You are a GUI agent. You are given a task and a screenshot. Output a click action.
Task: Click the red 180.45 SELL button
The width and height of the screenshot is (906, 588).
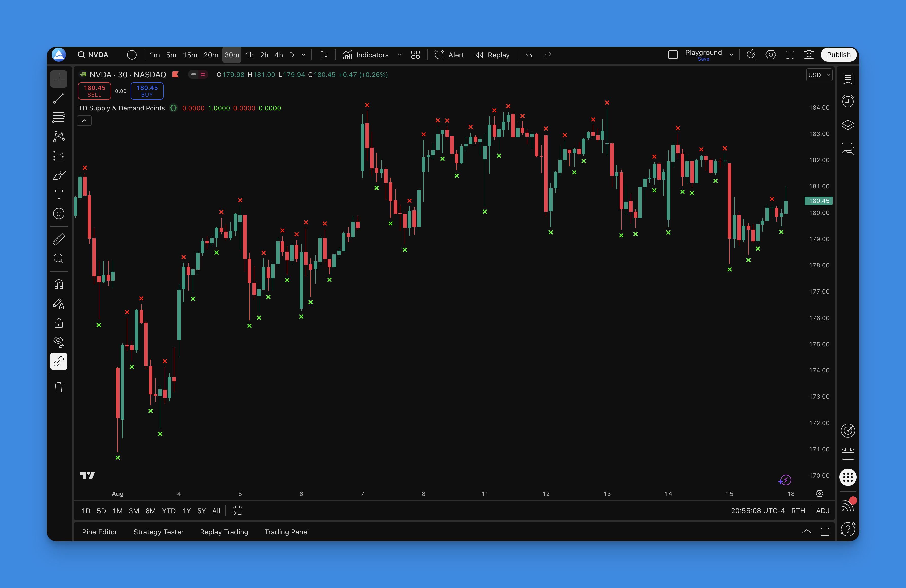click(x=94, y=91)
